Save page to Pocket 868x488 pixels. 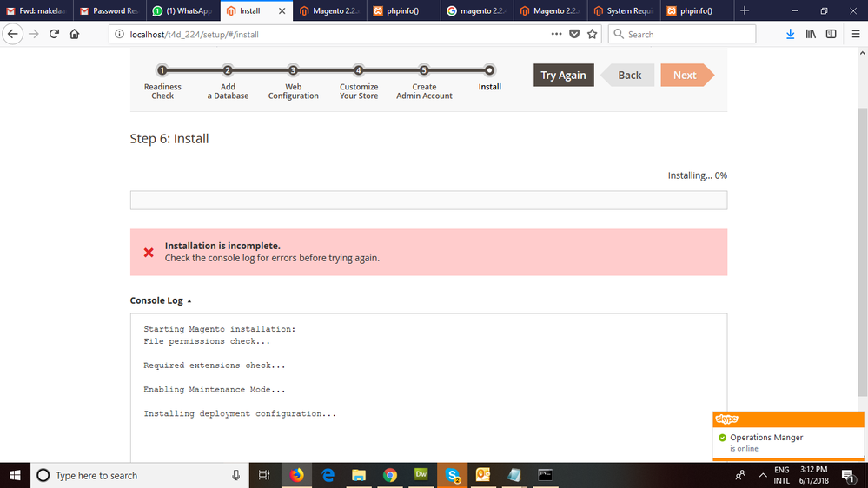[x=574, y=35]
